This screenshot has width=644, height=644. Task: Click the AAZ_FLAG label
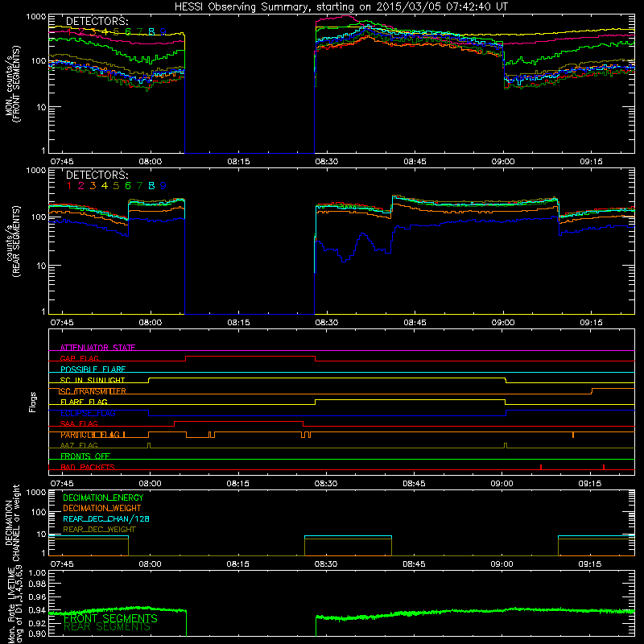pyautogui.click(x=79, y=445)
